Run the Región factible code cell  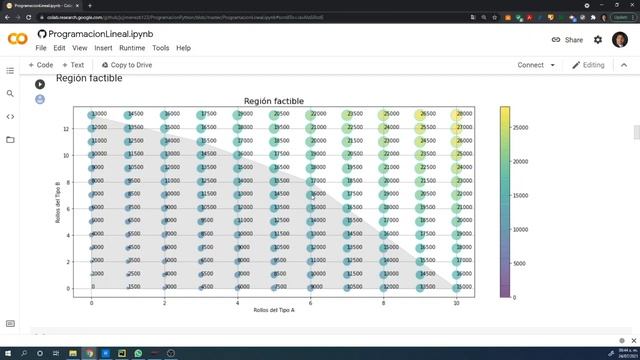pos(40,84)
